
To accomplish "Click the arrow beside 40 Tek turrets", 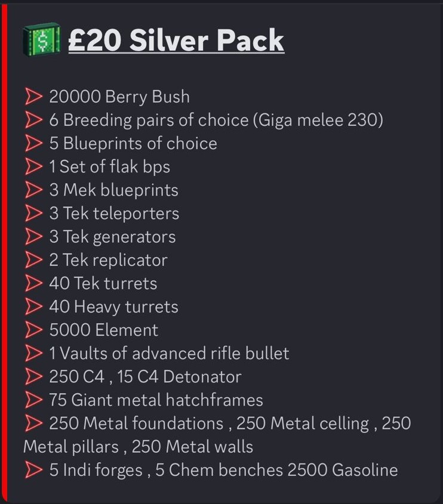I will click(33, 283).
